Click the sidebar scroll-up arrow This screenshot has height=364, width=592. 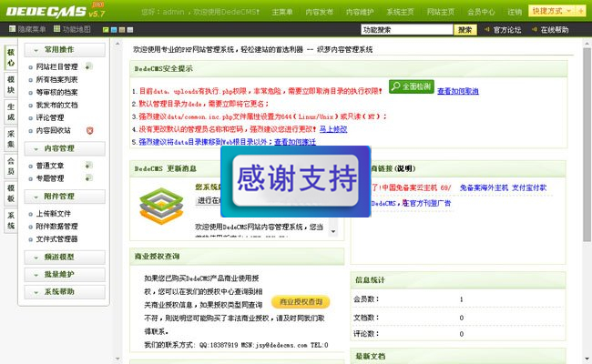point(117,44)
